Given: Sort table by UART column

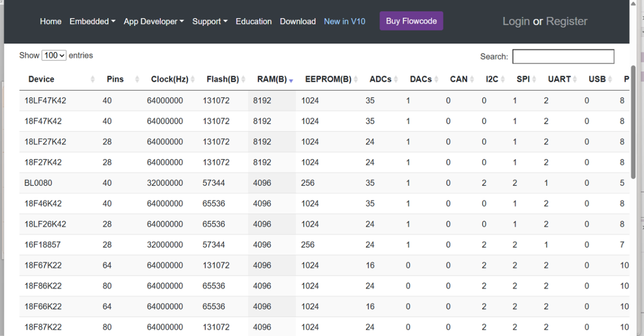Looking at the screenshot, I should coord(559,79).
